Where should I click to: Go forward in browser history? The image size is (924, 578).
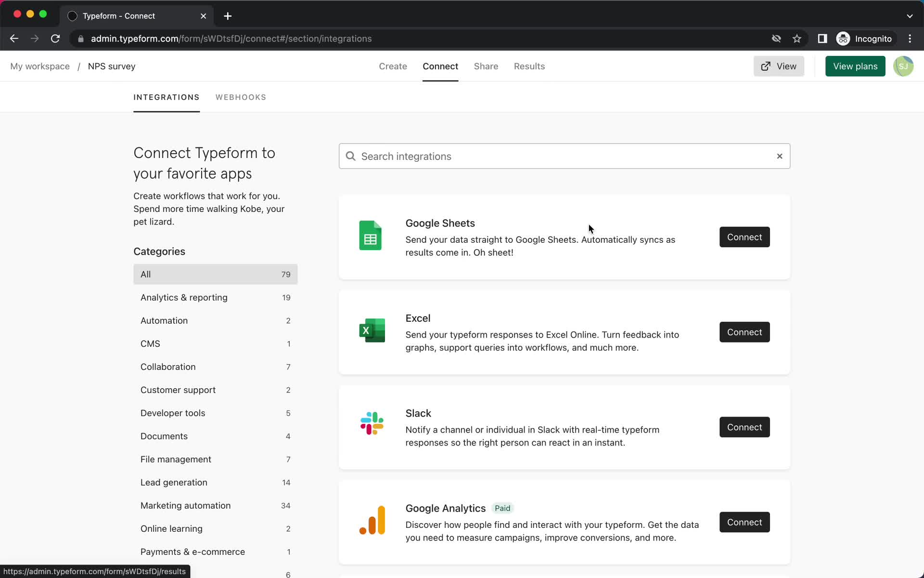[35, 39]
